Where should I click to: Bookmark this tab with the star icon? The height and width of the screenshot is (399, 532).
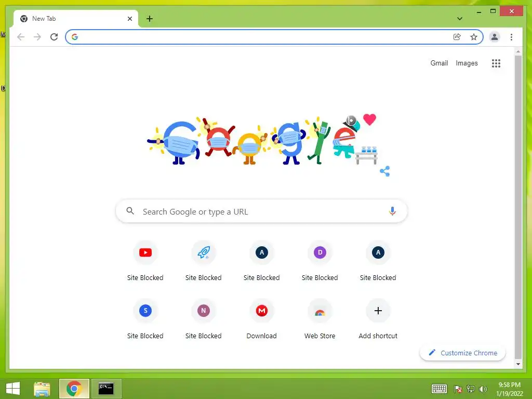tap(474, 37)
